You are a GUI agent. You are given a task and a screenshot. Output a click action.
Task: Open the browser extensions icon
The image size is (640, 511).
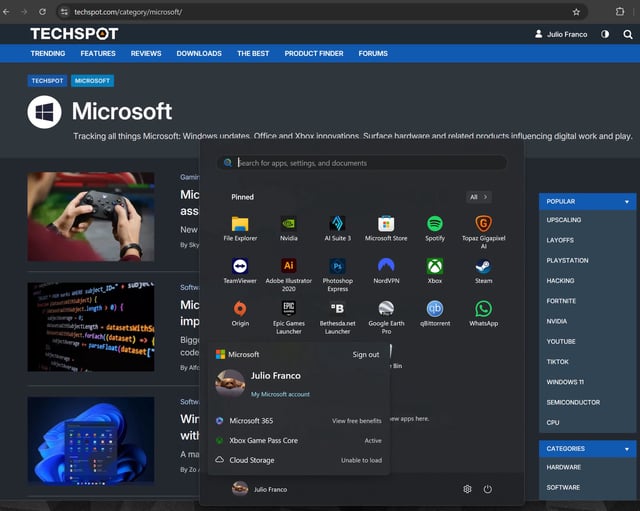[620, 12]
